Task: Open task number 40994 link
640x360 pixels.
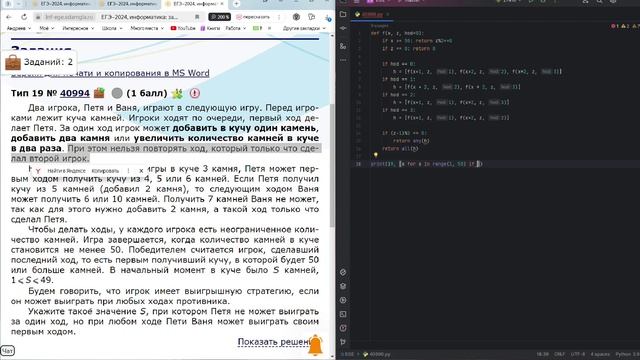Action: [x=75, y=93]
